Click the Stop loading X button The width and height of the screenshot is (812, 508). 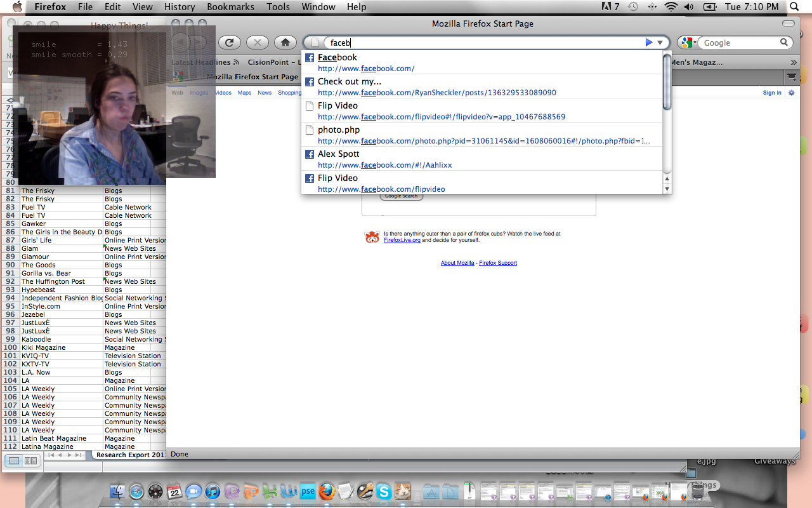[257, 43]
